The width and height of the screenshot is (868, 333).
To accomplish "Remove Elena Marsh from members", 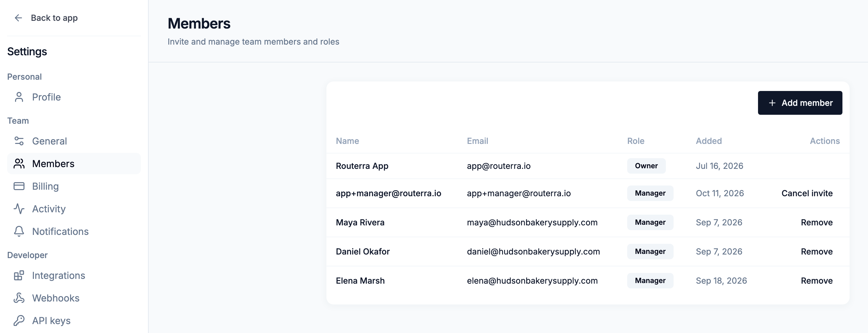I will click(817, 281).
